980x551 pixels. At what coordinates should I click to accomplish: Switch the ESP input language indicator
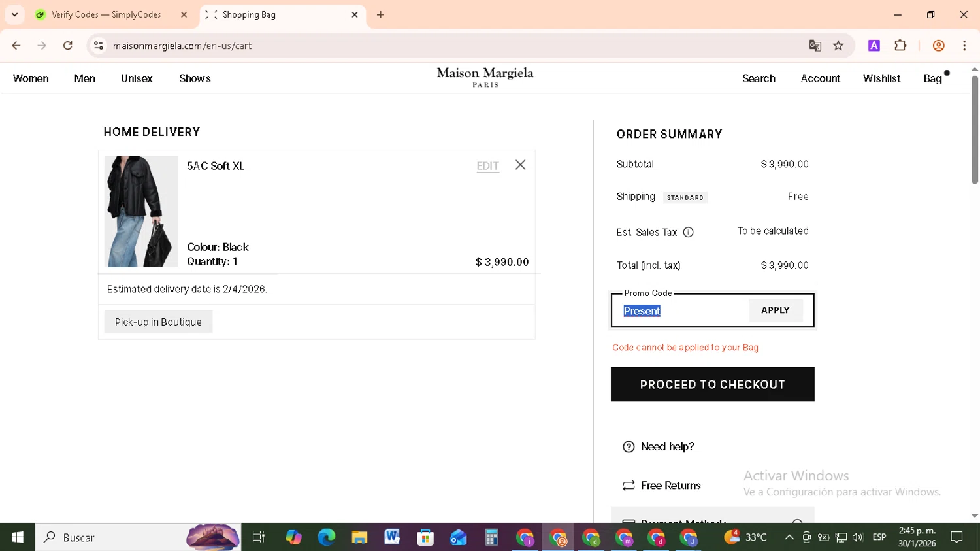(x=879, y=537)
